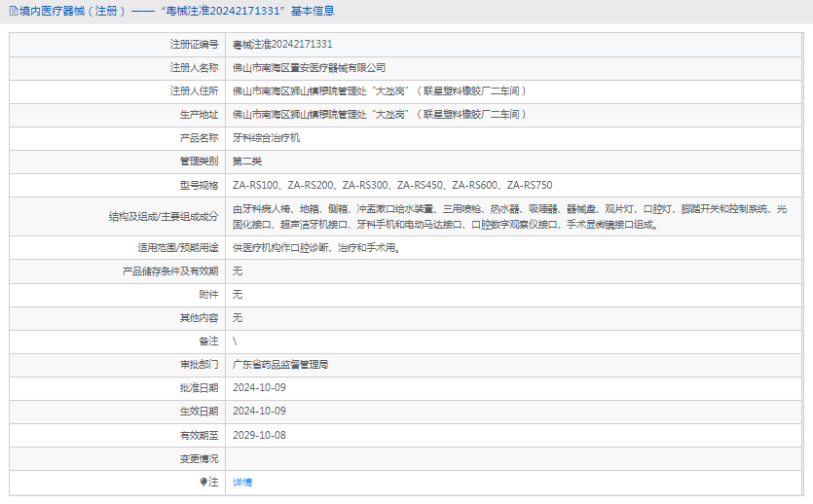Click the document icon before the page title
This screenshot has width=813, height=504.
tap(14, 11)
